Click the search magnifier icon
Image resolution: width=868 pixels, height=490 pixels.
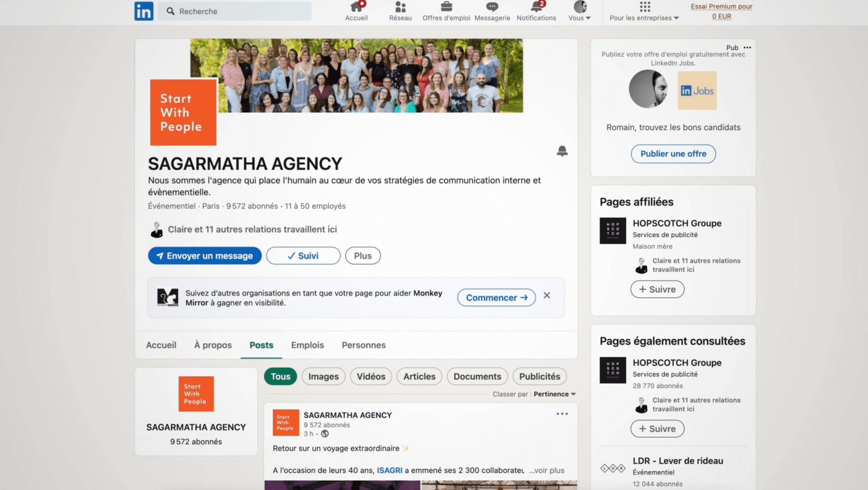[x=171, y=11]
